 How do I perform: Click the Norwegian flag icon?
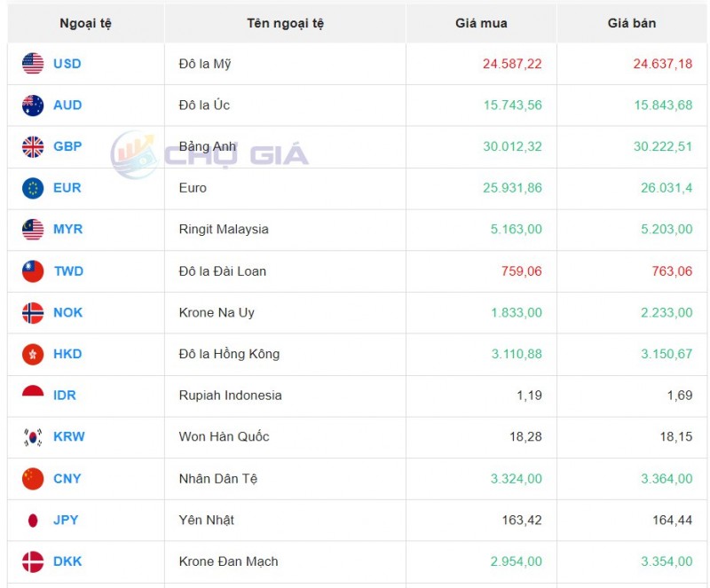point(33,313)
